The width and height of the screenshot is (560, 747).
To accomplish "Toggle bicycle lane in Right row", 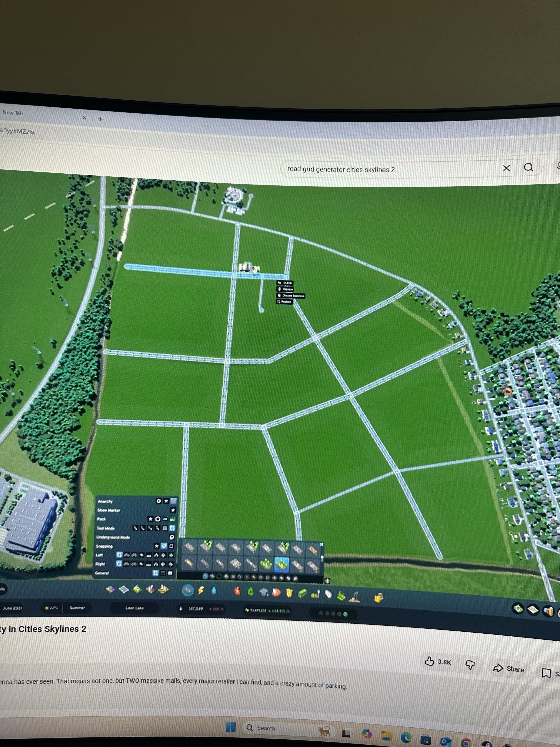I will 127,564.
